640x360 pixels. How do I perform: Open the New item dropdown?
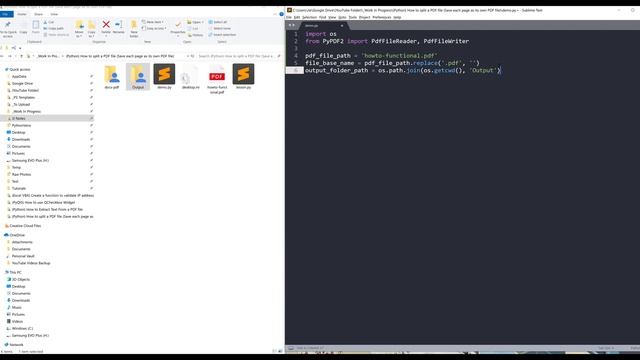click(x=153, y=22)
